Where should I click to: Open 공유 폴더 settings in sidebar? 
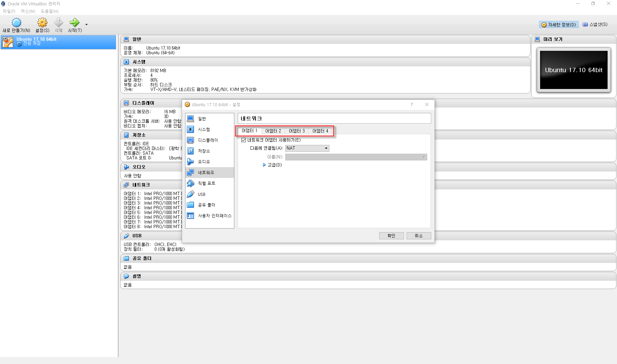206,205
